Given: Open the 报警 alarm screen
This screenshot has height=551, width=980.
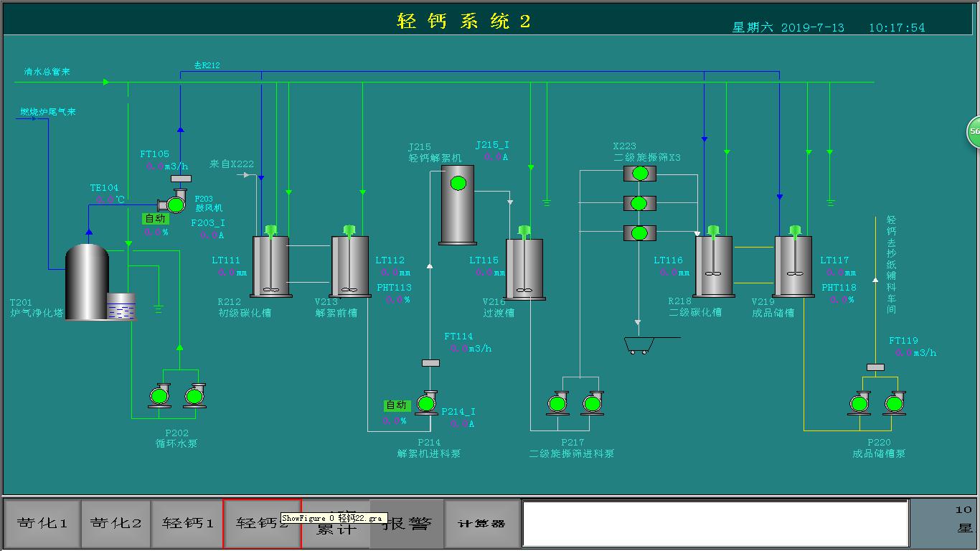Looking at the screenshot, I should [x=407, y=524].
